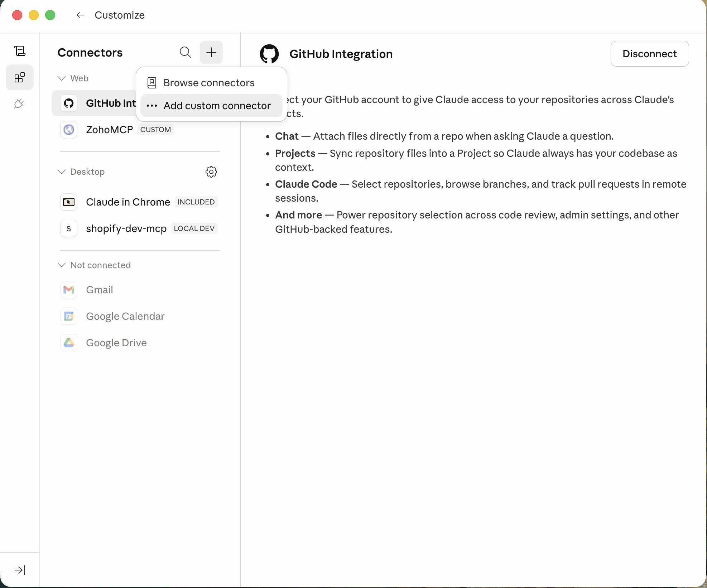Open the Google Drive connector entry
The width and height of the screenshot is (707, 588).
(139, 343)
